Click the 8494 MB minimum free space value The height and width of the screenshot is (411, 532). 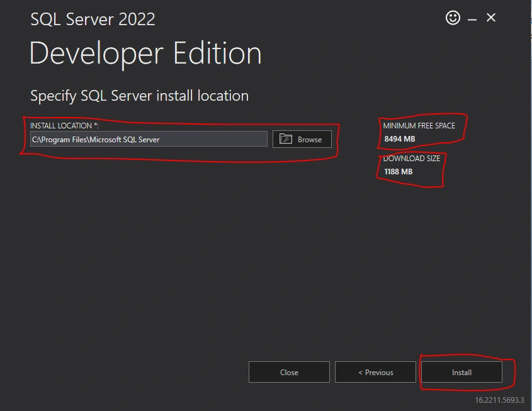[x=399, y=138]
